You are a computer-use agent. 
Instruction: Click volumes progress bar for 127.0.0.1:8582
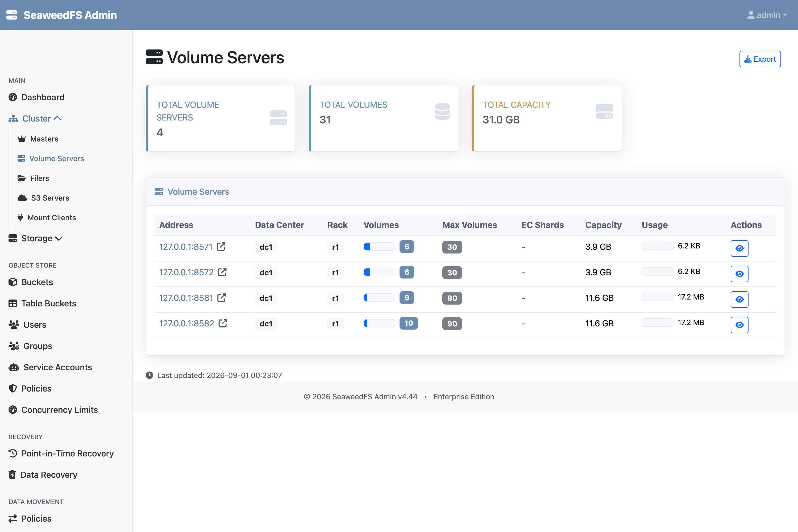379,323
